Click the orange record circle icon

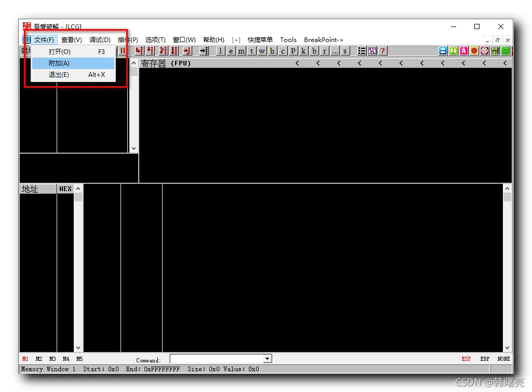tap(474, 51)
